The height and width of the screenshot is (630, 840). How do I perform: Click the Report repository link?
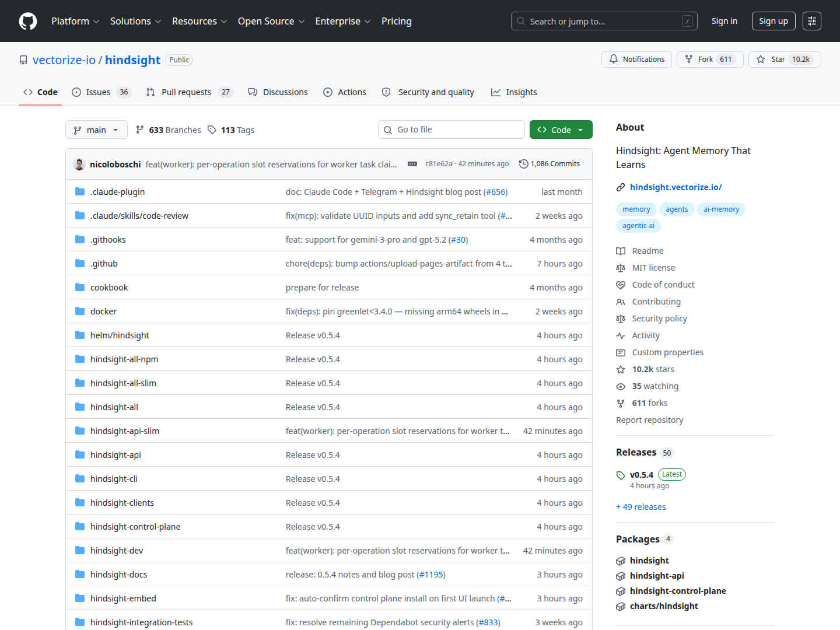[650, 420]
